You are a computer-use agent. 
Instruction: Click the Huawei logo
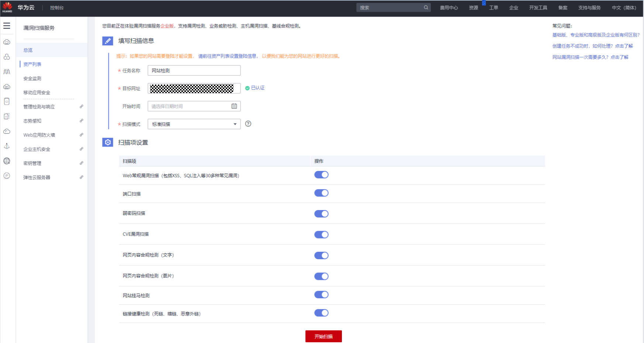tap(7, 7)
